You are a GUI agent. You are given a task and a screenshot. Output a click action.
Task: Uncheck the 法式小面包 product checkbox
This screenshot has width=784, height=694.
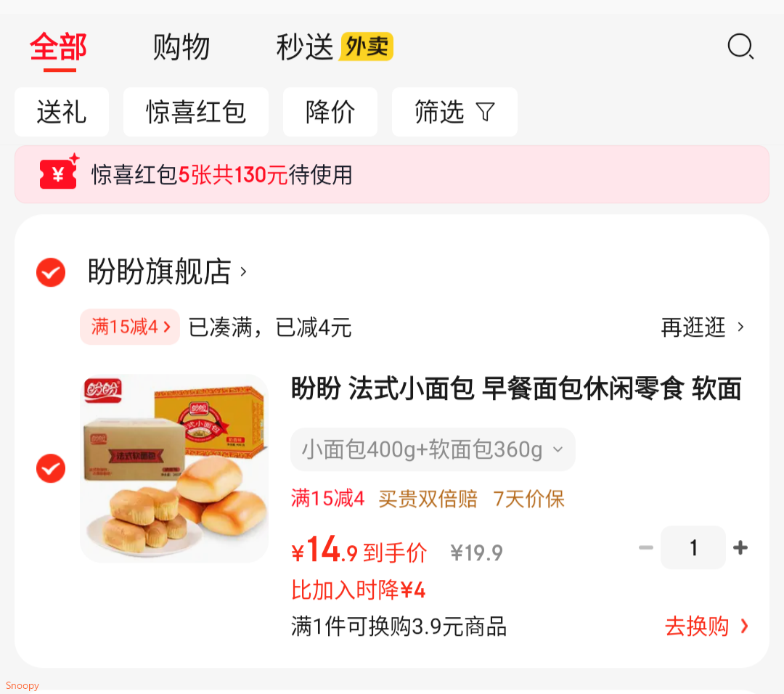(x=51, y=468)
